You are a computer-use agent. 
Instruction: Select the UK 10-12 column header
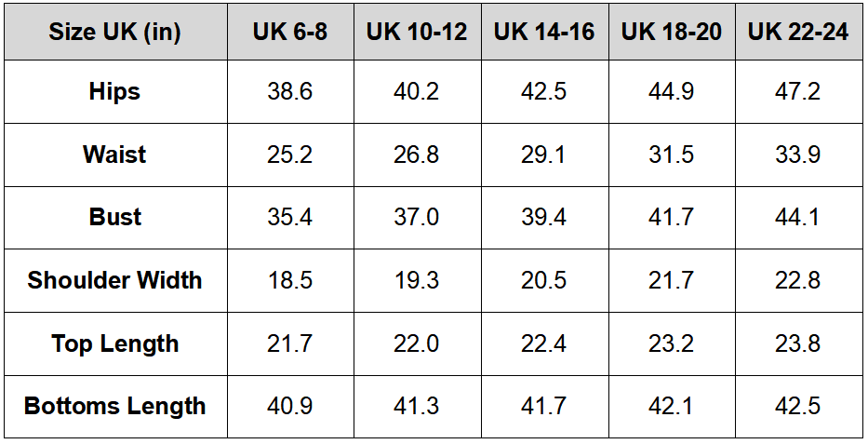417,32
